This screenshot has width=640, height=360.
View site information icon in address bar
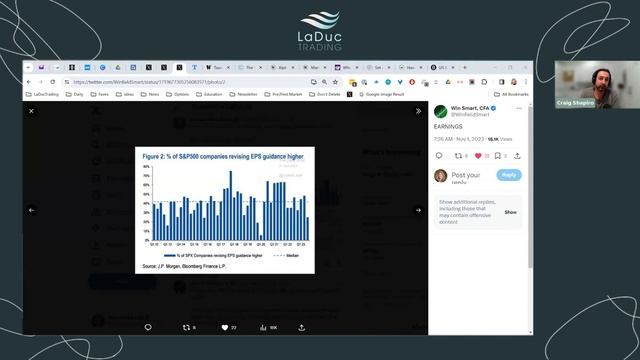(67, 82)
